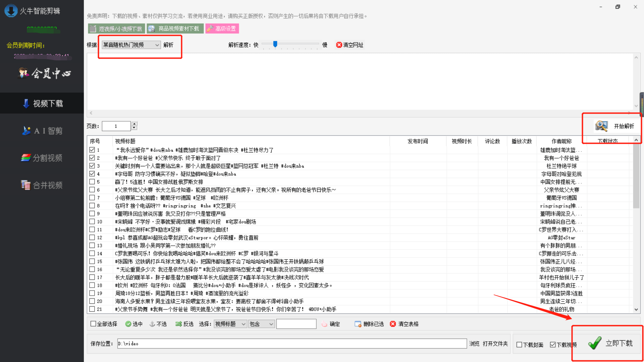Click the 浏览 browse button
The width and height of the screenshot is (644, 362).
tap(474, 344)
